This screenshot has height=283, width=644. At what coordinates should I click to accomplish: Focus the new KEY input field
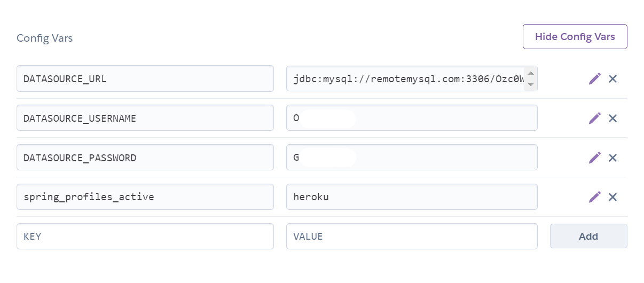(x=145, y=236)
